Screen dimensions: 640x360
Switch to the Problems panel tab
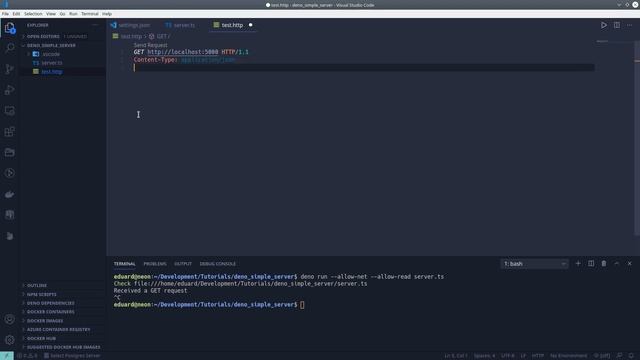point(155,264)
